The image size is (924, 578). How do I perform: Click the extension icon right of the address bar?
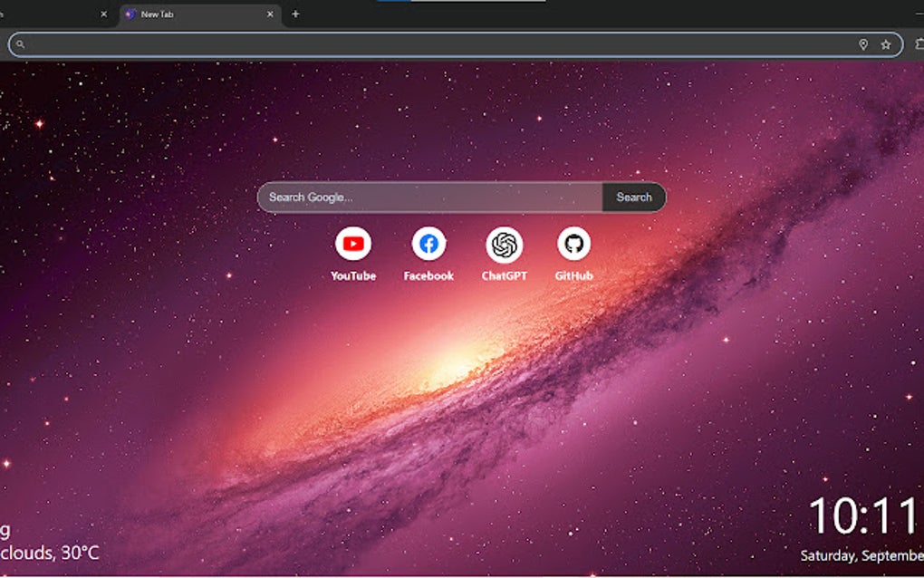(x=919, y=43)
